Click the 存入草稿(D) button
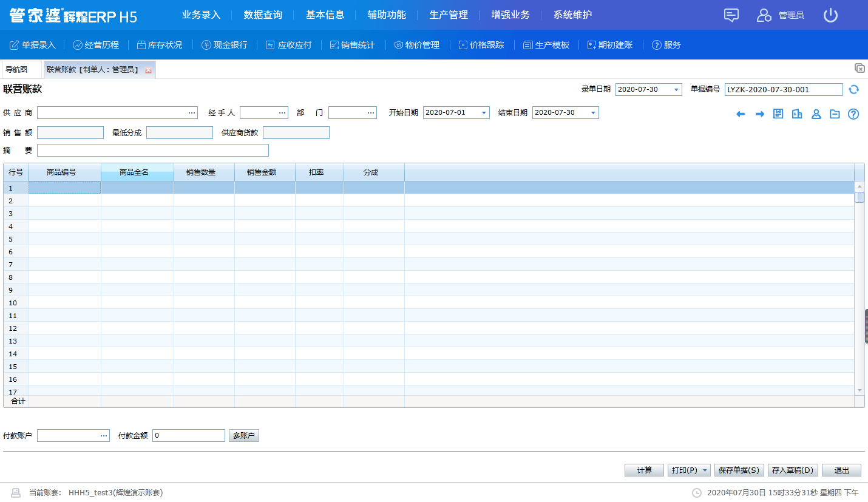Screen dimensions: 868x502 [x=793, y=470]
